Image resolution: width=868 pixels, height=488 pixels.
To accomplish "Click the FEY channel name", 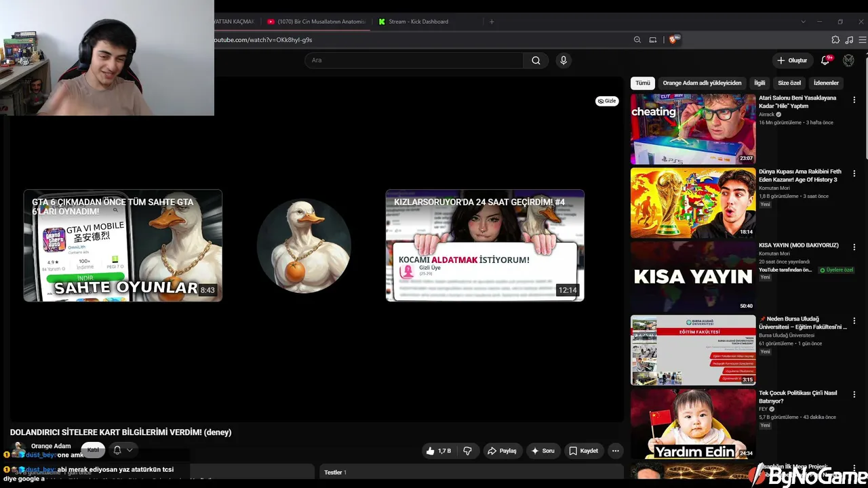I will [763, 409].
